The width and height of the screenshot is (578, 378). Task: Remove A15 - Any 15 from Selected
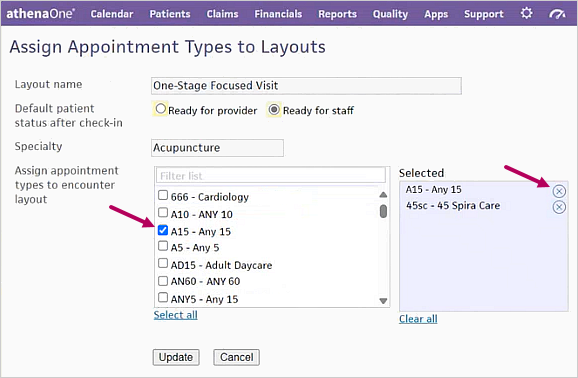pyautogui.click(x=559, y=191)
